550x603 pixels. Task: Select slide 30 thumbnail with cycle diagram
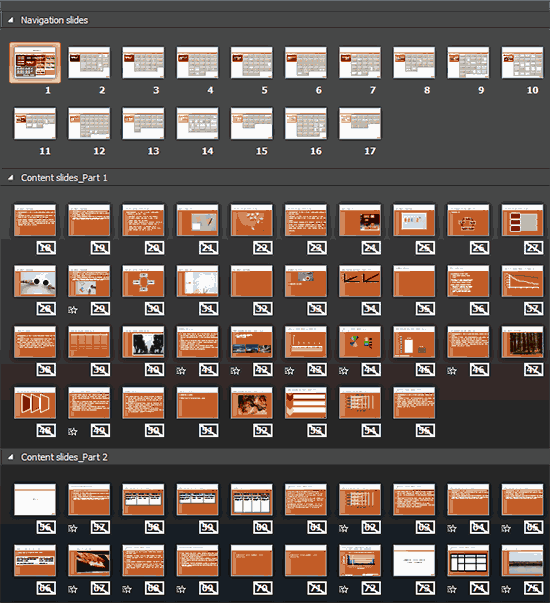point(143,281)
